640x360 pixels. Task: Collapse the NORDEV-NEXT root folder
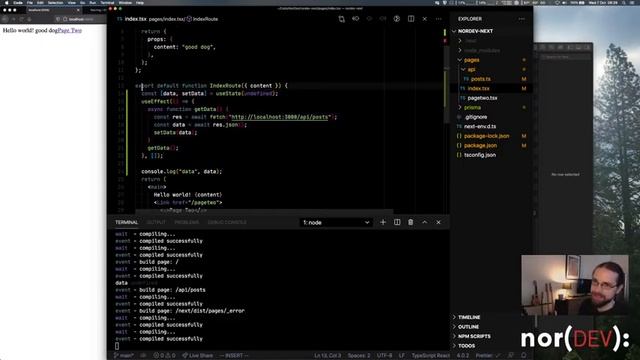click(475, 31)
